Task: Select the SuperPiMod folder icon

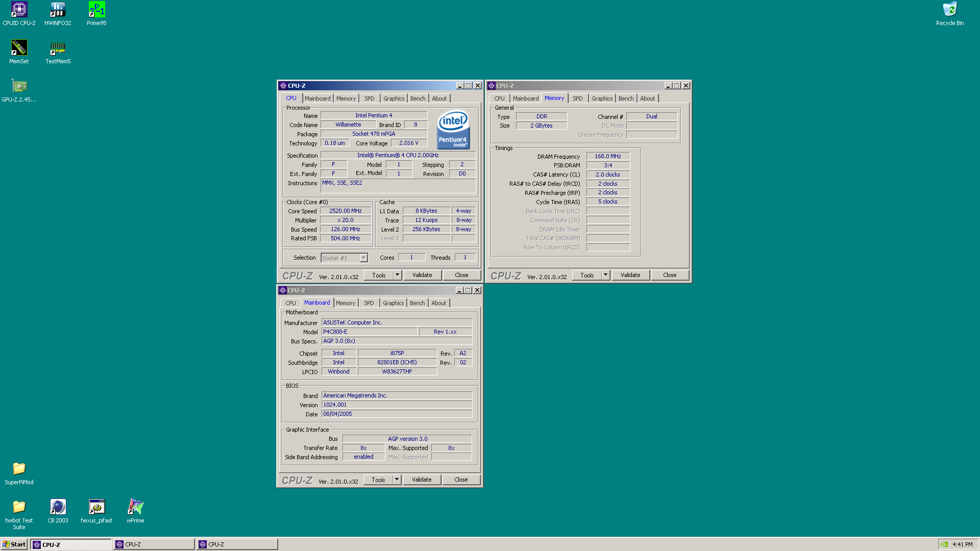Action: [x=19, y=473]
